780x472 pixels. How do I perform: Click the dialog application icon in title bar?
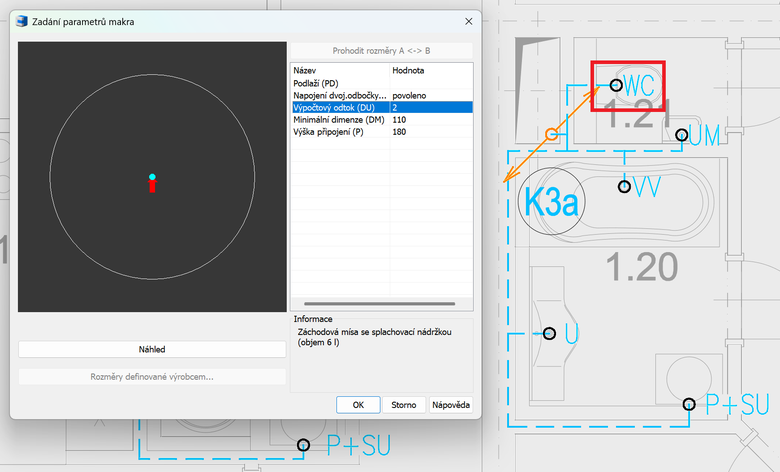22,21
